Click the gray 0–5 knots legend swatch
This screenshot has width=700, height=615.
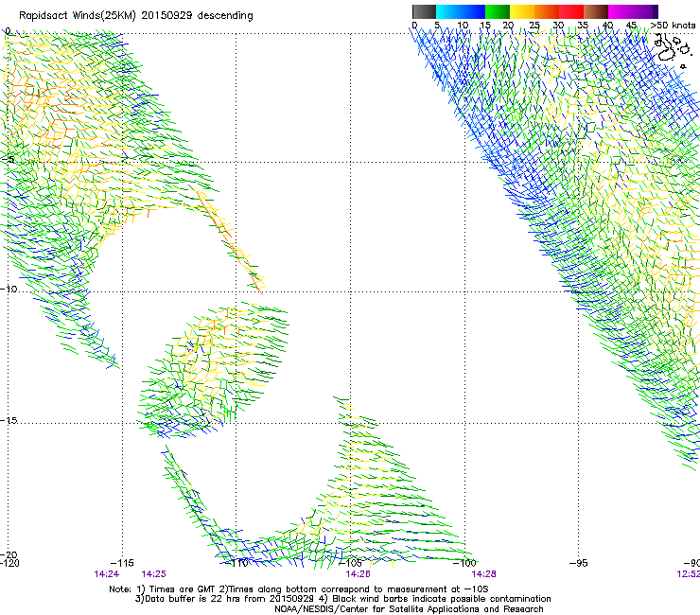click(x=424, y=11)
